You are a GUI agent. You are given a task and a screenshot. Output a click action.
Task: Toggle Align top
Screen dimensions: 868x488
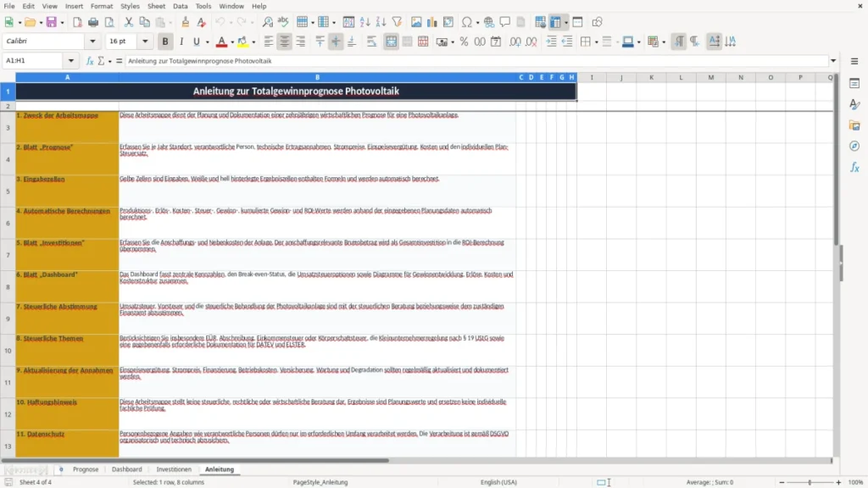(x=320, y=42)
